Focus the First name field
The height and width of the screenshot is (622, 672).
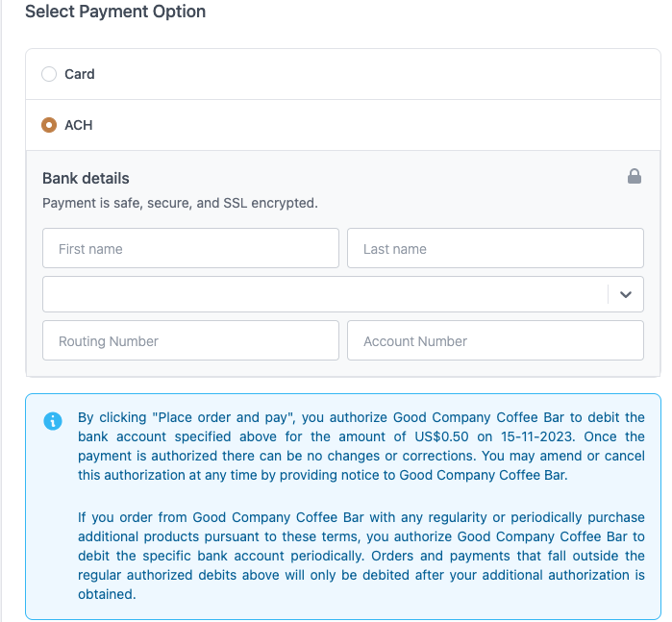coord(190,248)
